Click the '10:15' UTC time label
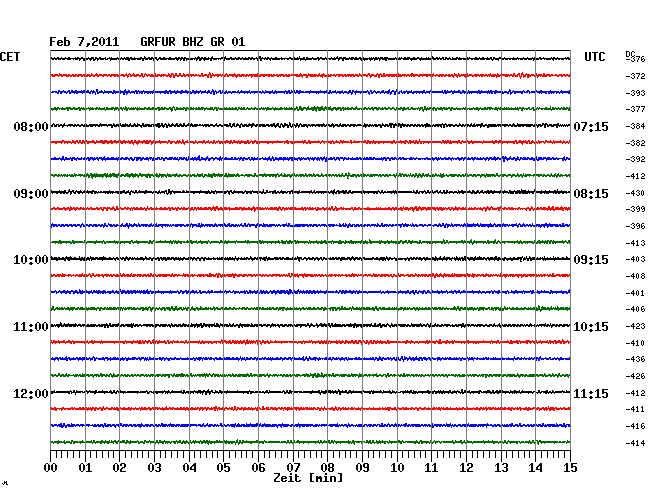 click(x=591, y=327)
